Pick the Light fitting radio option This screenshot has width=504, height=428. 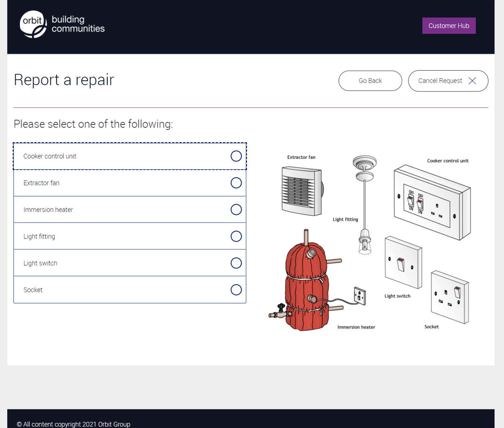pyautogui.click(x=236, y=236)
